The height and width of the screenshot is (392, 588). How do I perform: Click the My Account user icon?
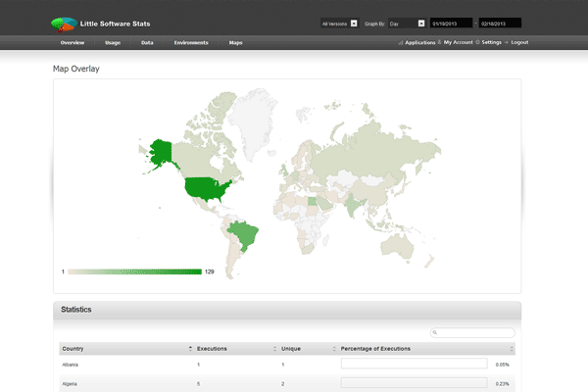pyautogui.click(x=440, y=43)
